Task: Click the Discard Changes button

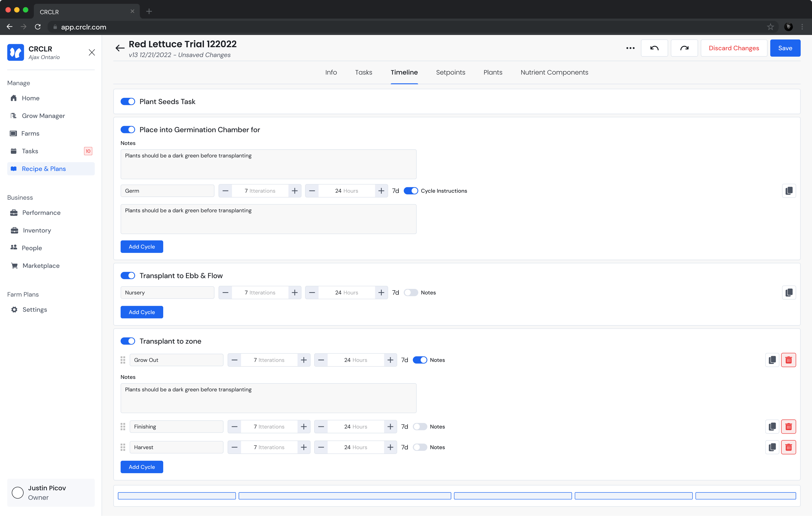Action: click(x=733, y=48)
